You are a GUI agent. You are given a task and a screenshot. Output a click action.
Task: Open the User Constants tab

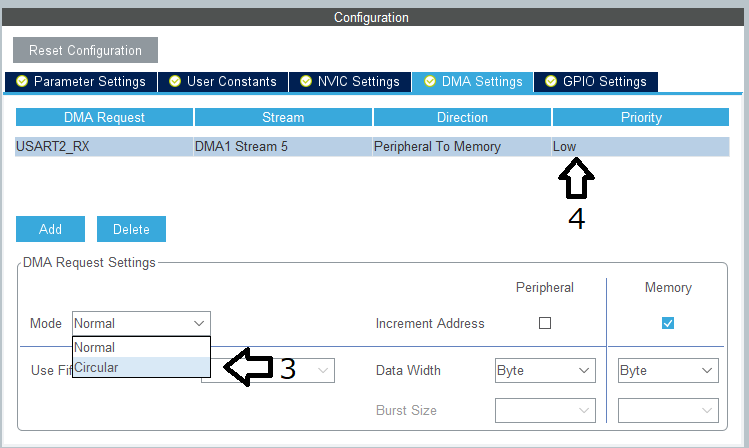223,82
